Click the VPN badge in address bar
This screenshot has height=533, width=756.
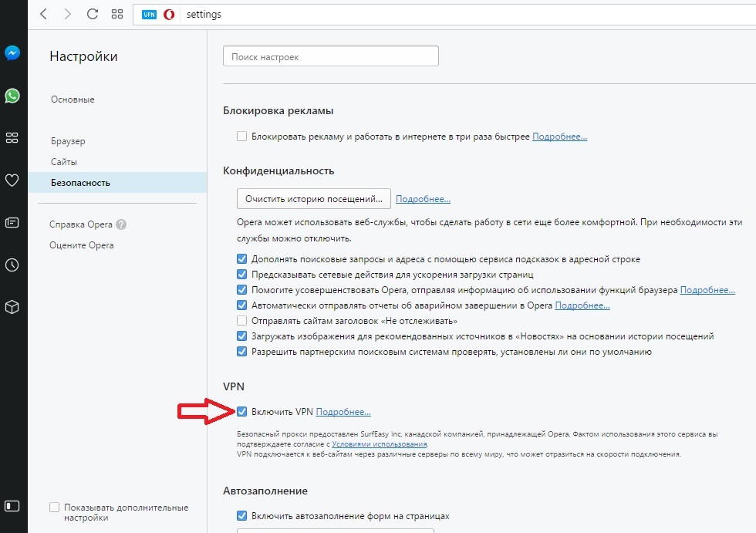click(150, 15)
